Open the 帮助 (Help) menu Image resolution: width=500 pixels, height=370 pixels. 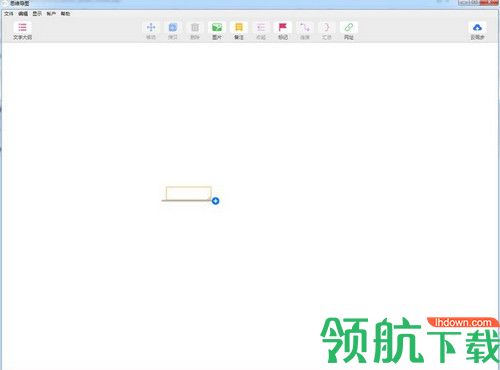[x=65, y=14]
